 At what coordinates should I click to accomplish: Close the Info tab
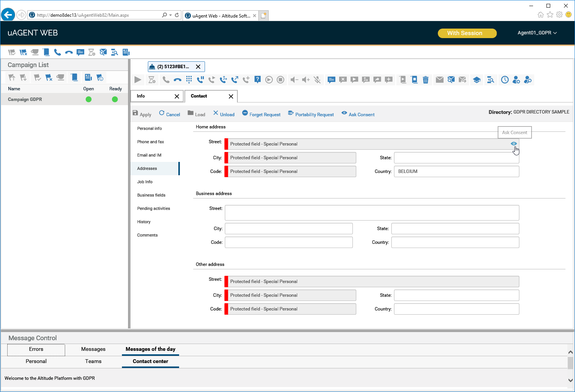pyautogui.click(x=177, y=96)
